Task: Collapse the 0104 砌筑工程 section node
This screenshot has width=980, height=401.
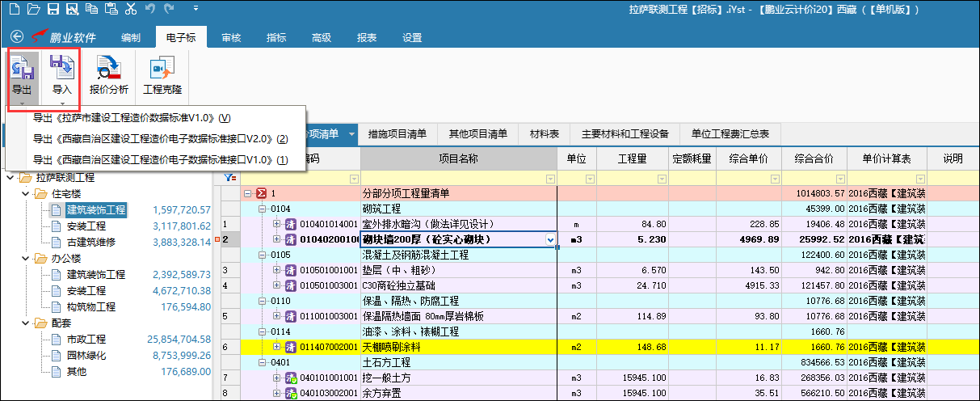Action: (263, 209)
